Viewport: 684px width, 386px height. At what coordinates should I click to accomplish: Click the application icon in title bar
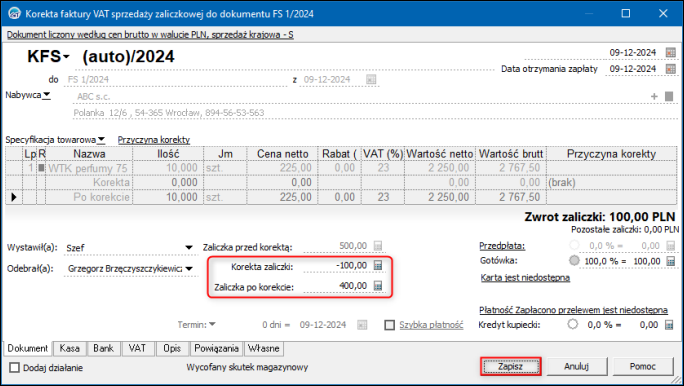pyautogui.click(x=14, y=14)
